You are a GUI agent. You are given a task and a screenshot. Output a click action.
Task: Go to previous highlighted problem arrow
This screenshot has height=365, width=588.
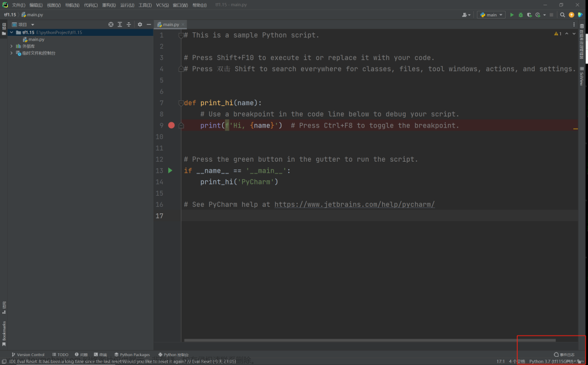click(567, 34)
